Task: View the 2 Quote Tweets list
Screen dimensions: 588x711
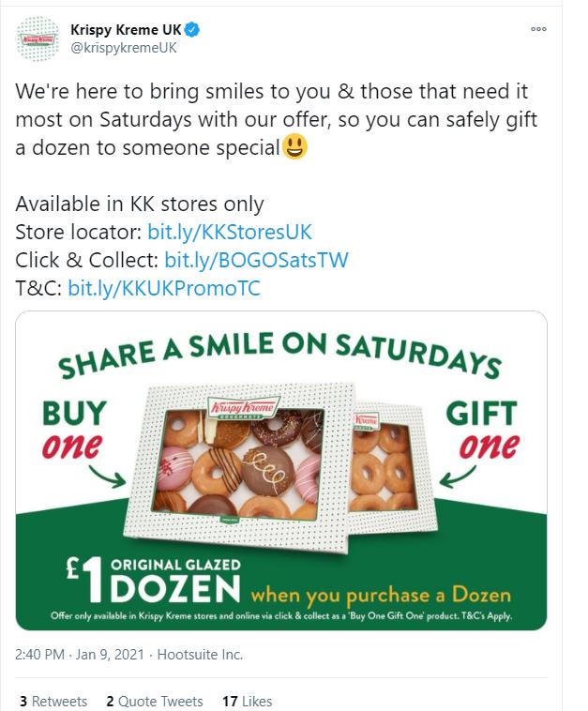Action: click(x=154, y=701)
